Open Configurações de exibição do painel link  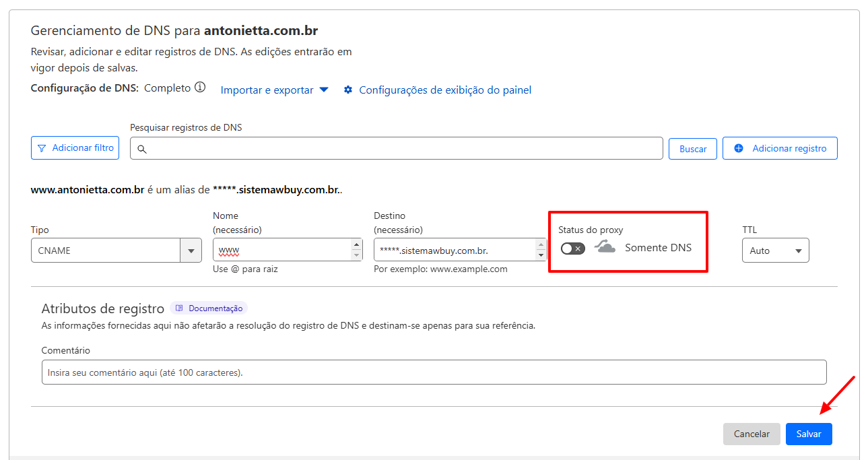tap(445, 90)
